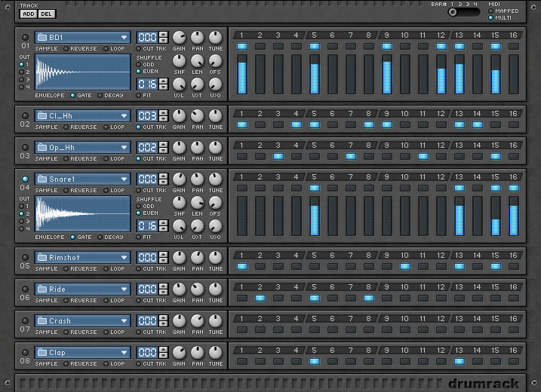Select MIDI MAPPED mode
The image size is (541, 392).
tap(490, 11)
